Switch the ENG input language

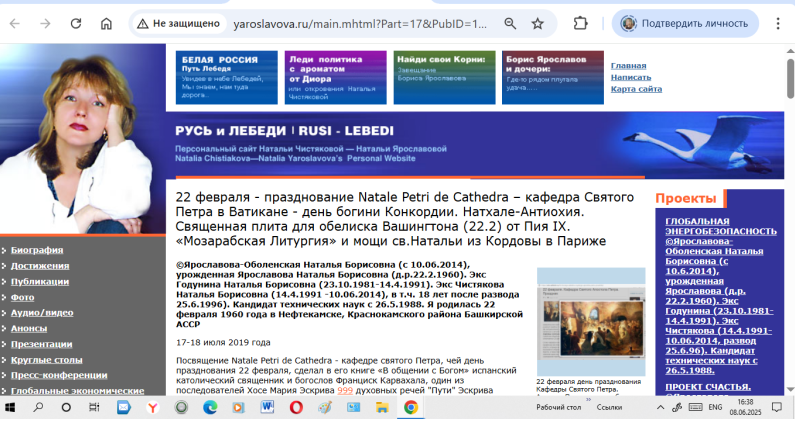[x=715, y=407]
